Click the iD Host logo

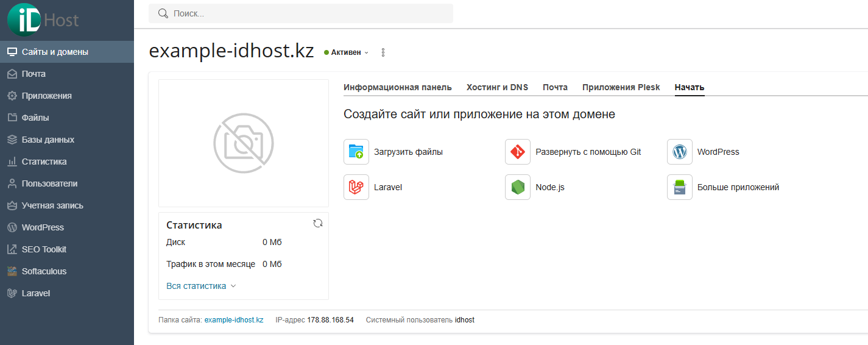click(x=43, y=20)
